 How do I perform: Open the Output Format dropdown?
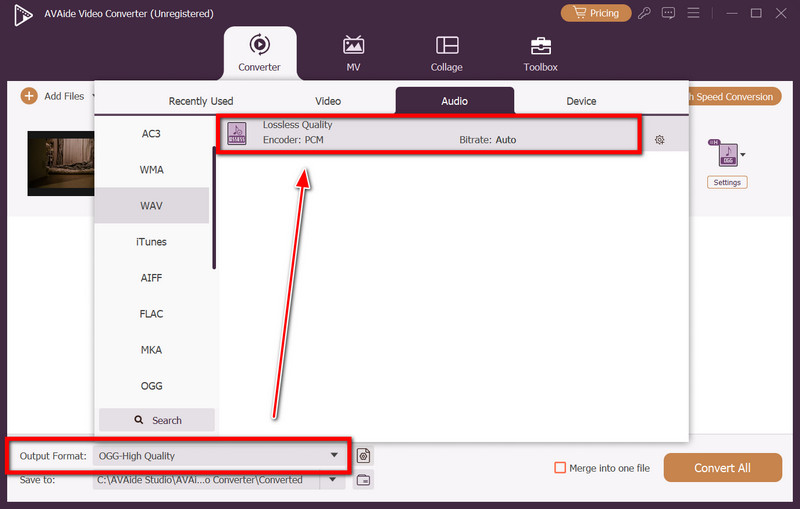(x=219, y=455)
